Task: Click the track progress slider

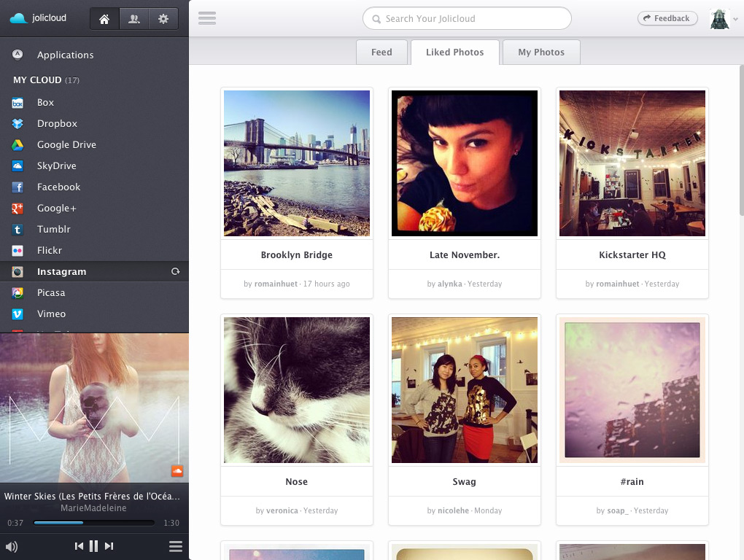Action: 95,522
